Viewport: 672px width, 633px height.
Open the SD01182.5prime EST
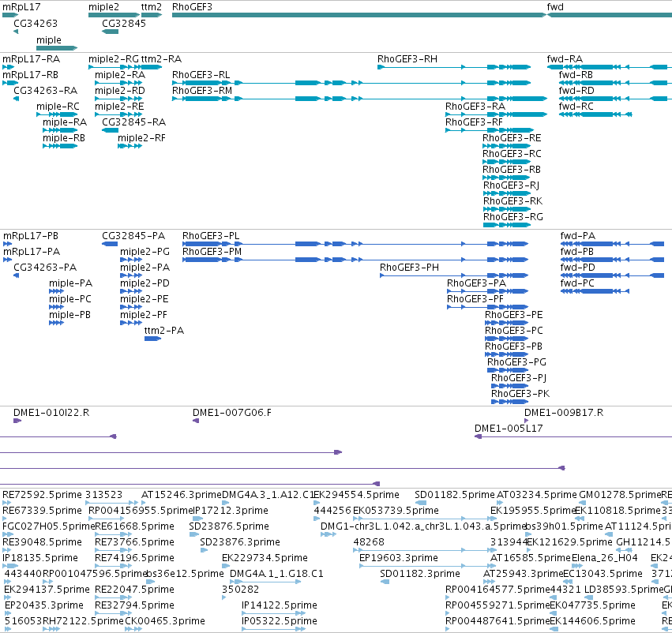(421, 503)
